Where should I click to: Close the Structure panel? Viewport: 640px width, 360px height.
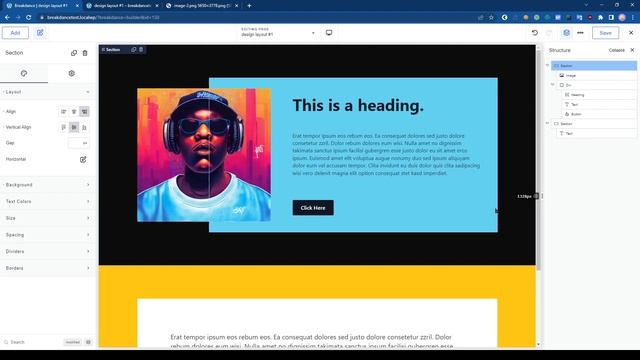632,50
